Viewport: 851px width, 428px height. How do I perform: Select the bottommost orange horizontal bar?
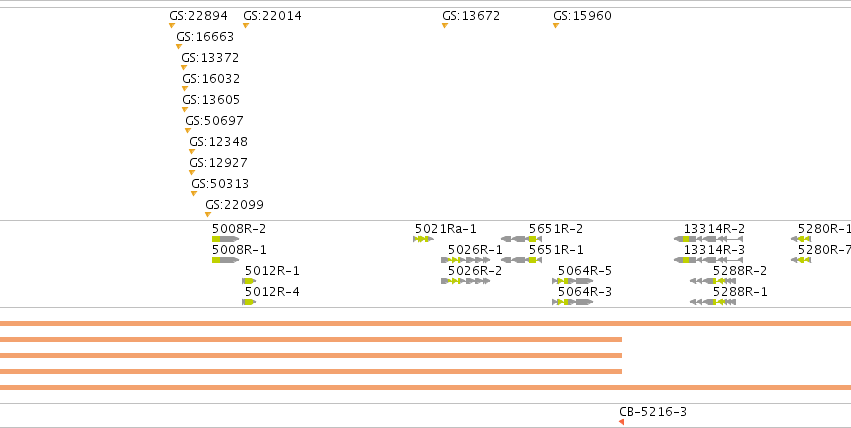coord(426,387)
